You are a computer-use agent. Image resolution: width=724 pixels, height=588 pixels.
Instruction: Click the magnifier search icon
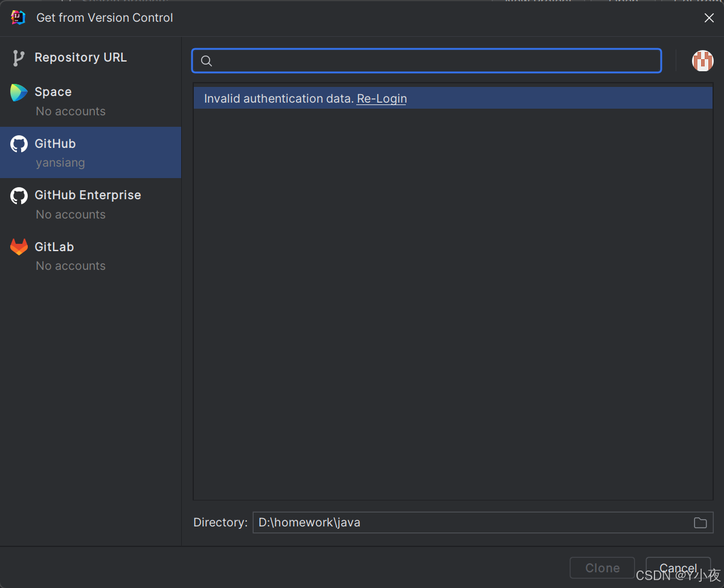point(207,61)
